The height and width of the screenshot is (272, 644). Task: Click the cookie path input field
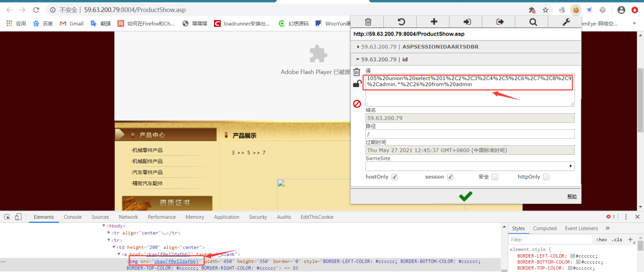point(470,134)
